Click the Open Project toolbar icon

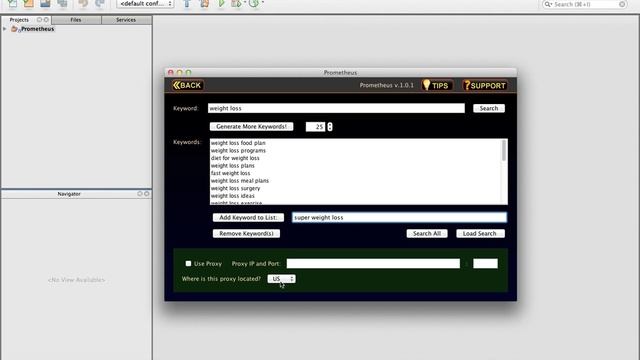pyautogui.click(x=45, y=4)
